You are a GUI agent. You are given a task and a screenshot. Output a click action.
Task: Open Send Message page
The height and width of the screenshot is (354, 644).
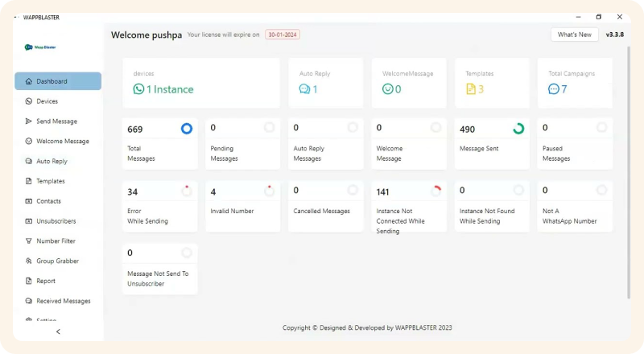coord(58,121)
